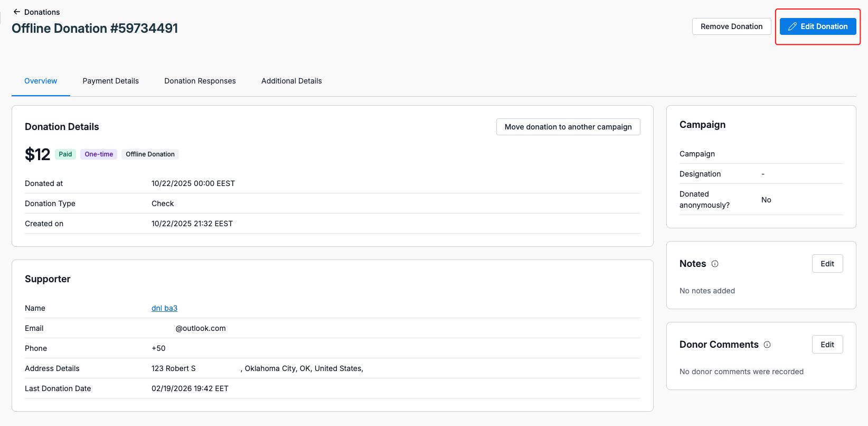Open the info icon next to Donor Comments

[767, 345]
